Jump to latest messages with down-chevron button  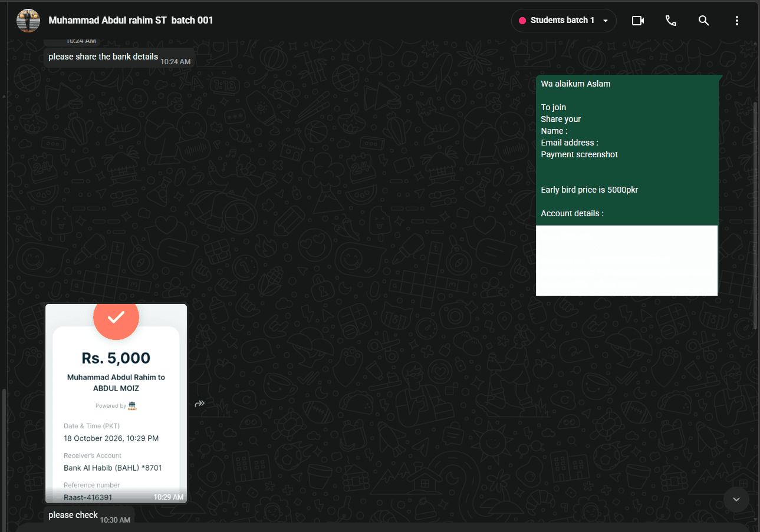(x=736, y=500)
